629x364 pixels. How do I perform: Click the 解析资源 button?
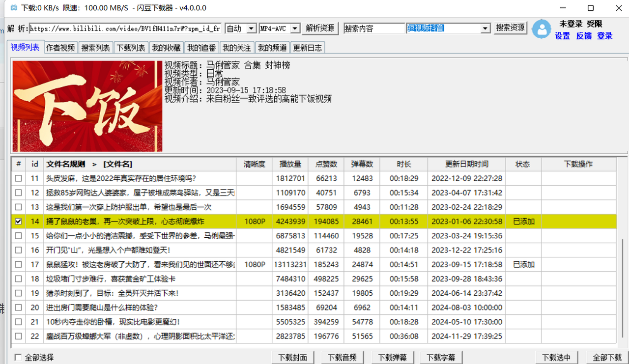(x=320, y=28)
